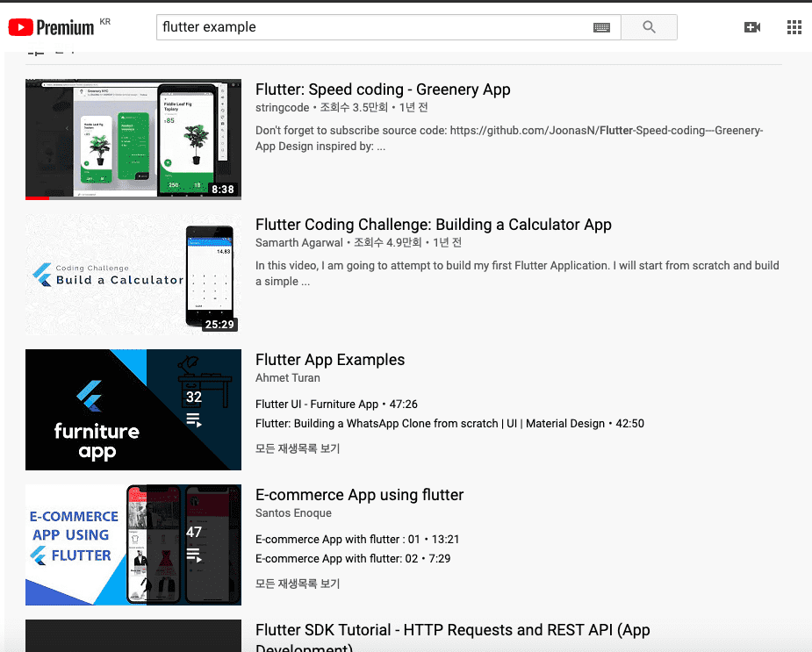The width and height of the screenshot is (812, 652).
Task: Visit the Santos Enoque channel
Action: [x=293, y=513]
